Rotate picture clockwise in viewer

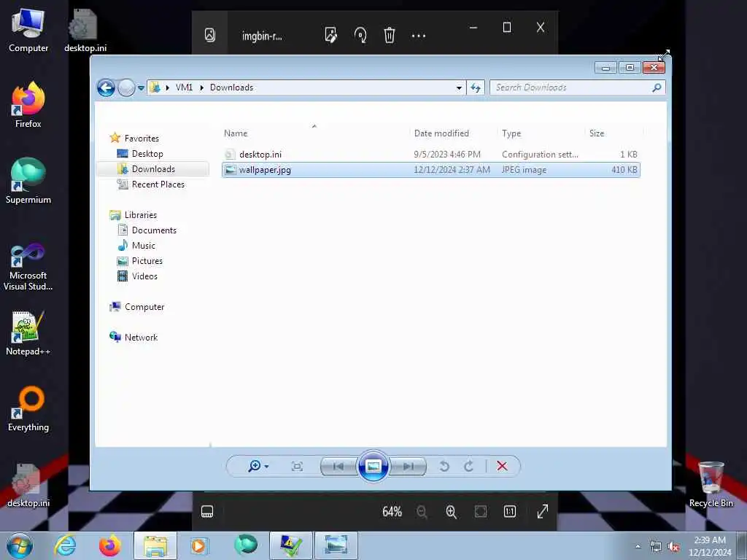[469, 466]
